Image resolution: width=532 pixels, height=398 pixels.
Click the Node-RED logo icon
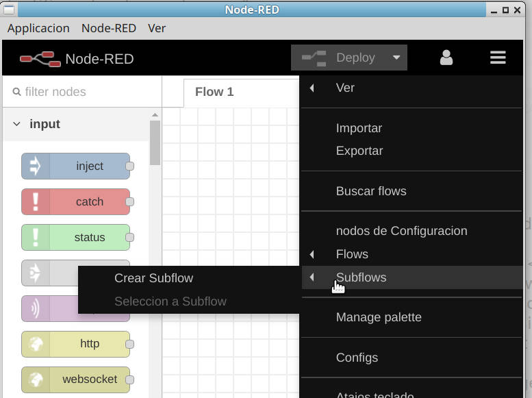(x=38, y=59)
